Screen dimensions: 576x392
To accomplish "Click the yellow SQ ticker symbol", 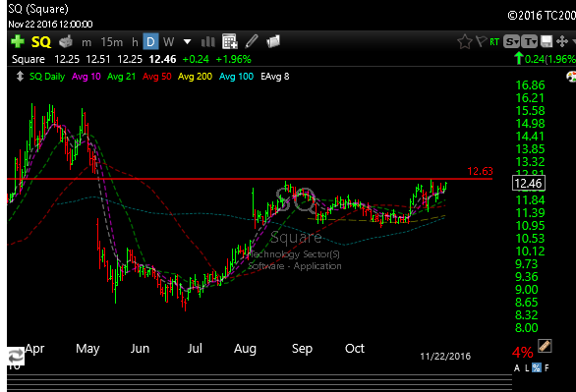I will pos(40,42).
